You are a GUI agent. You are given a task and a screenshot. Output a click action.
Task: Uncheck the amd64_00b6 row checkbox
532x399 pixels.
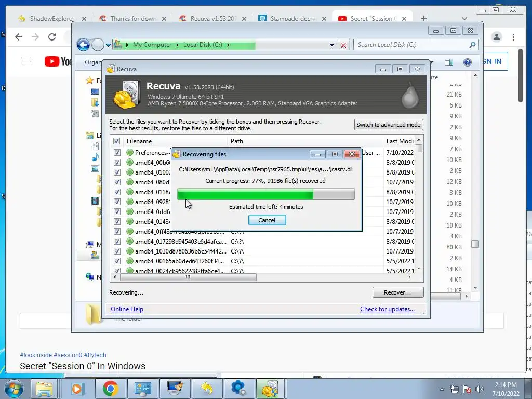[117, 163]
